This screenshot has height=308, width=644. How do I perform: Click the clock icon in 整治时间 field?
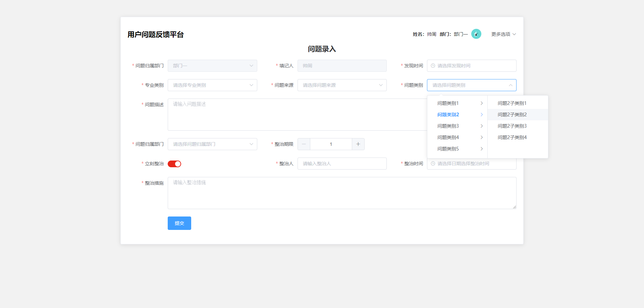(x=432, y=164)
